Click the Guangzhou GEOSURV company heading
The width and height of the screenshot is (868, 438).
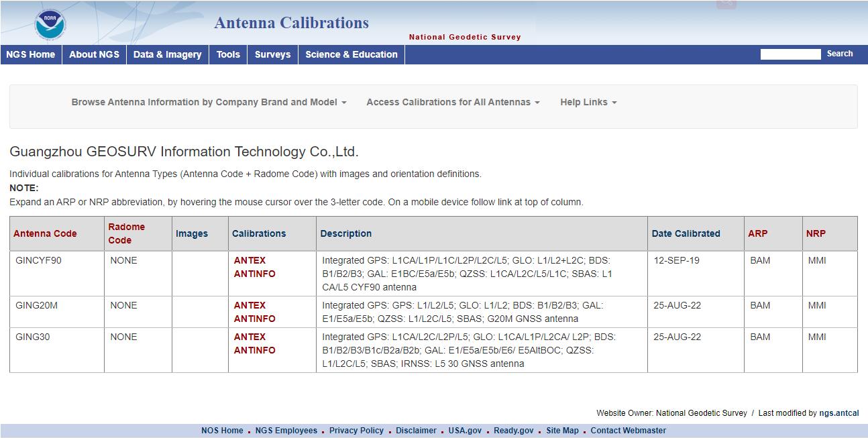(184, 152)
